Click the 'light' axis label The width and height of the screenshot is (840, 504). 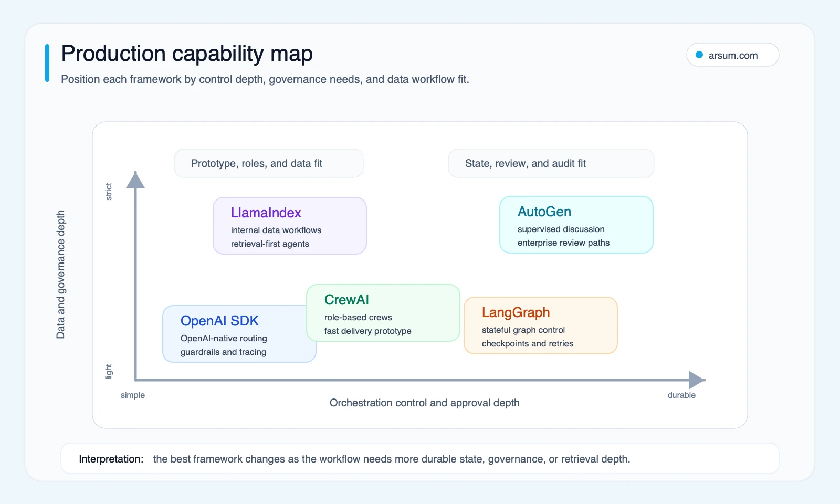pos(109,371)
